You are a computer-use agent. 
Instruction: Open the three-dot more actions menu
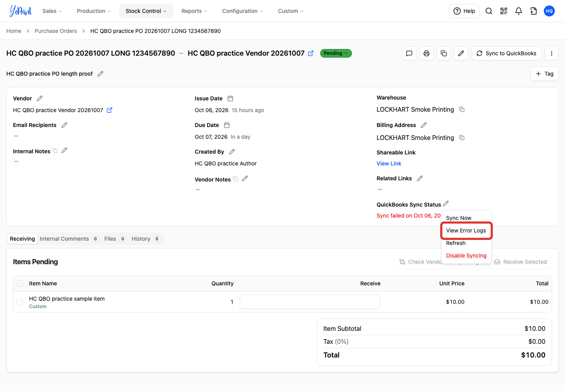(552, 53)
